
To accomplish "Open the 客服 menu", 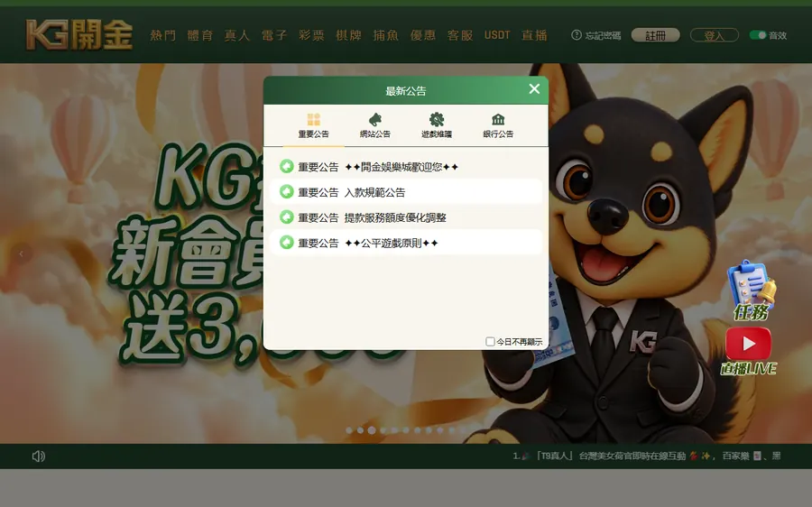I will coord(460,35).
